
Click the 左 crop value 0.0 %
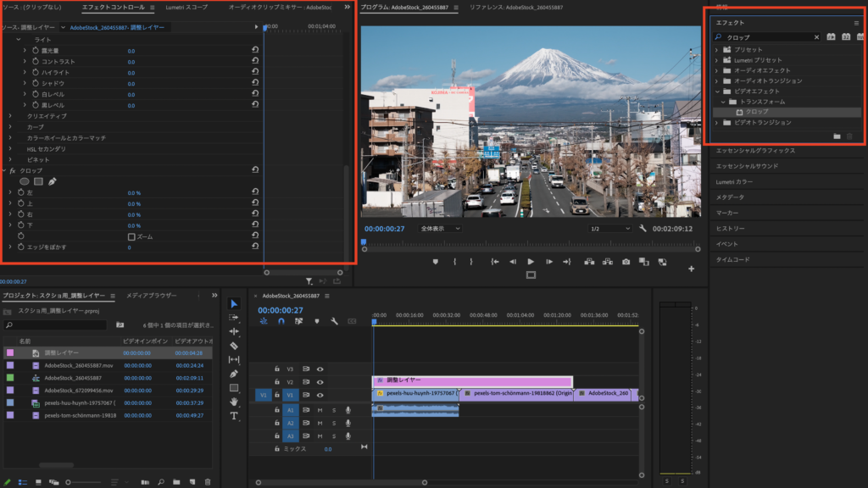click(x=134, y=193)
